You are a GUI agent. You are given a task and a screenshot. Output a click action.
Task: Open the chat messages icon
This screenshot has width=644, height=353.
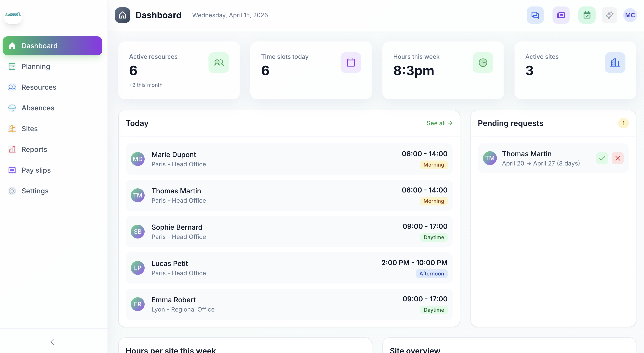(535, 15)
